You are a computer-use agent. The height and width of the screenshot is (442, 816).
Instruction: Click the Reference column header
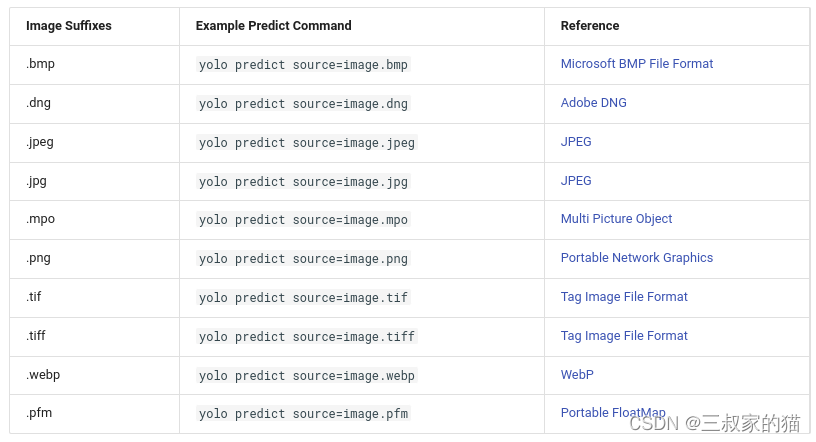point(589,26)
